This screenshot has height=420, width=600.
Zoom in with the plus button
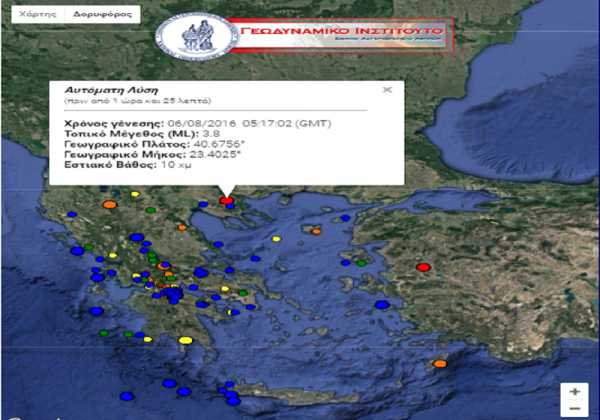click(x=574, y=392)
